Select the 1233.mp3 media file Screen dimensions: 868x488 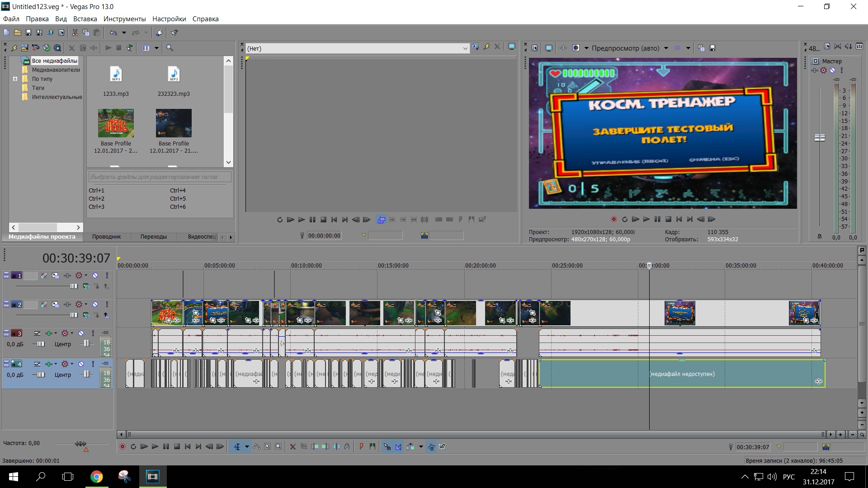116,81
